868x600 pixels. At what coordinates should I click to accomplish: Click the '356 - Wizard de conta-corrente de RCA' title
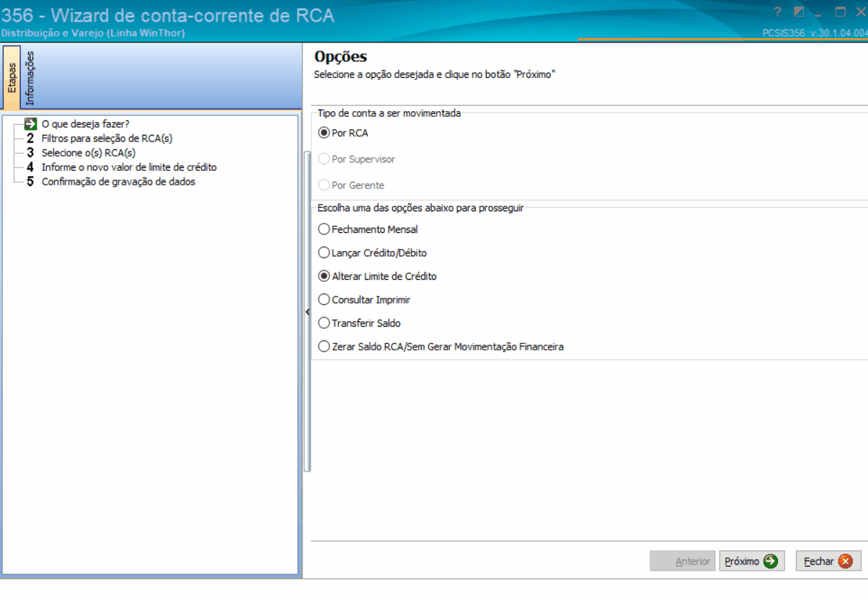point(168,15)
